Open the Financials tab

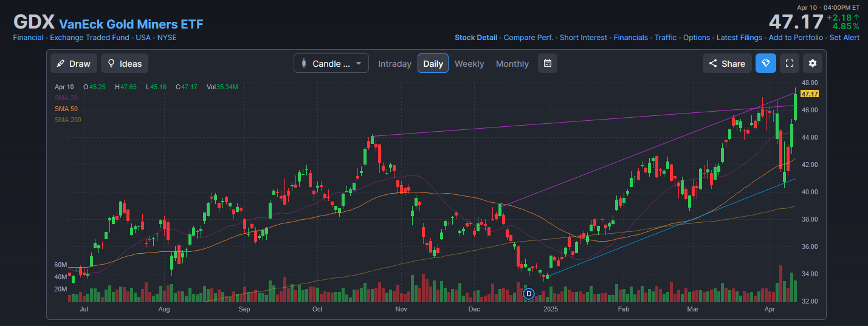[x=630, y=38]
